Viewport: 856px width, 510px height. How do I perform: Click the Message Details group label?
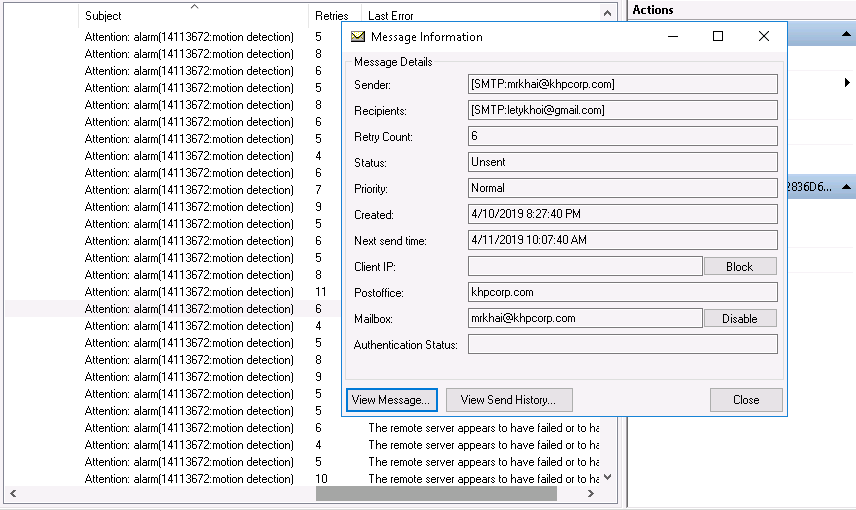tap(393, 62)
